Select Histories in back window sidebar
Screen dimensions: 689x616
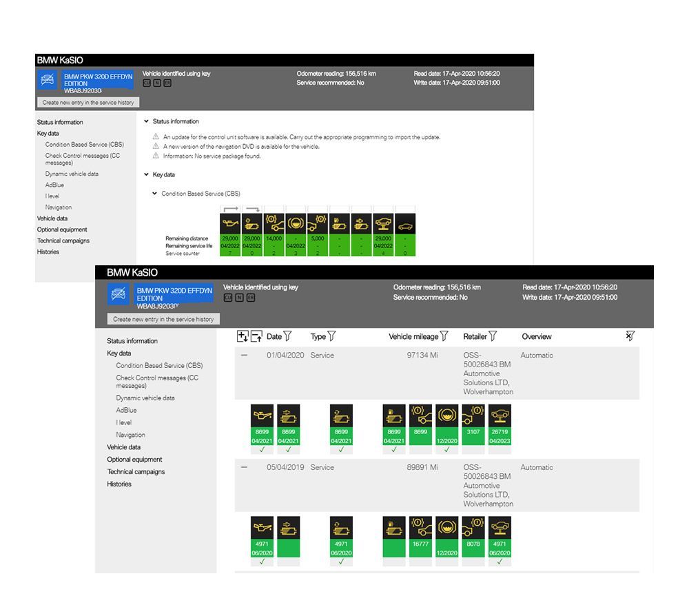[x=48, y=251]
